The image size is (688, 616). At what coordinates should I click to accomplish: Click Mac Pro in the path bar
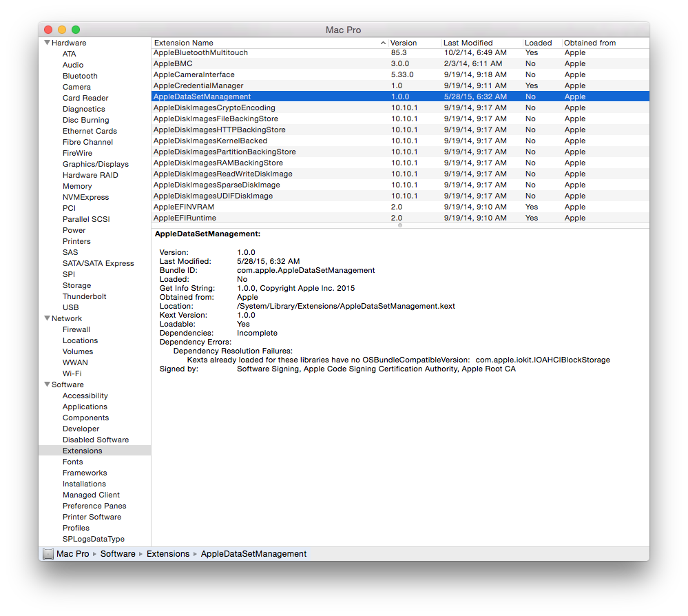tap(73, 554)
